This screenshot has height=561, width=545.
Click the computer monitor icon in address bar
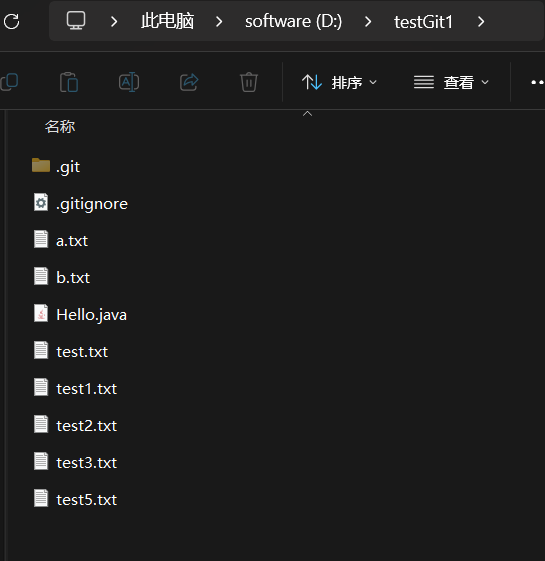coord(76,20)
